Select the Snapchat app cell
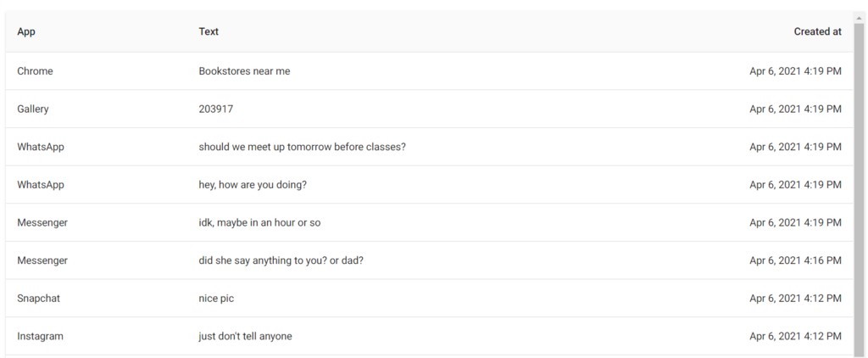This screenshot has width=868, height=358. click(38, 298)
